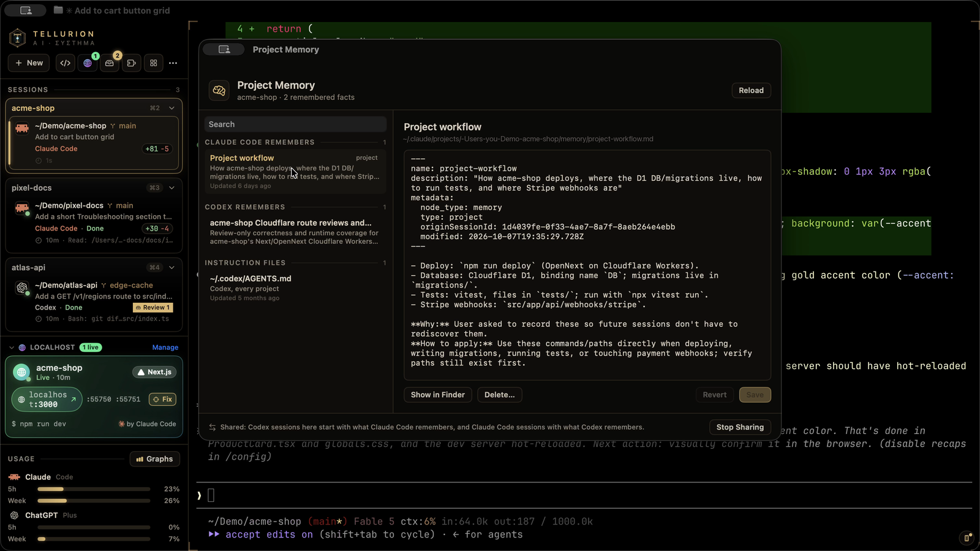Click the folder icon next to window title
The height and width of the screenshot is (551, 980).
click(58, 10)
